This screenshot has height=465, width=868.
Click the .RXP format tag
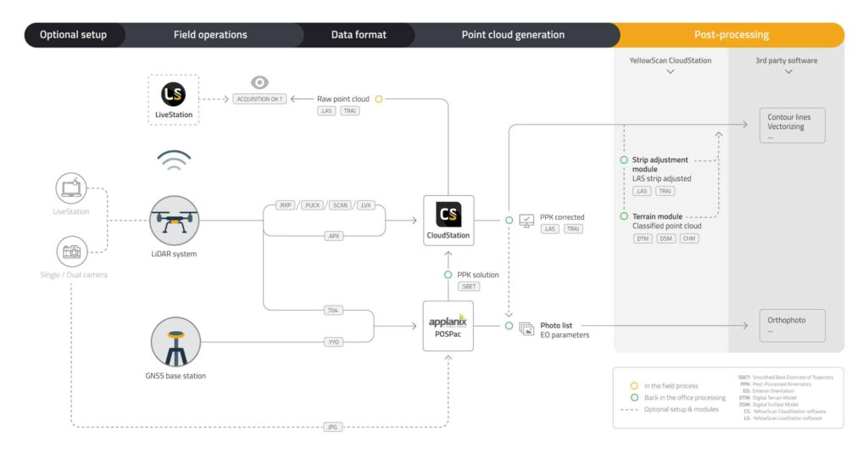[x=285, y=205]
